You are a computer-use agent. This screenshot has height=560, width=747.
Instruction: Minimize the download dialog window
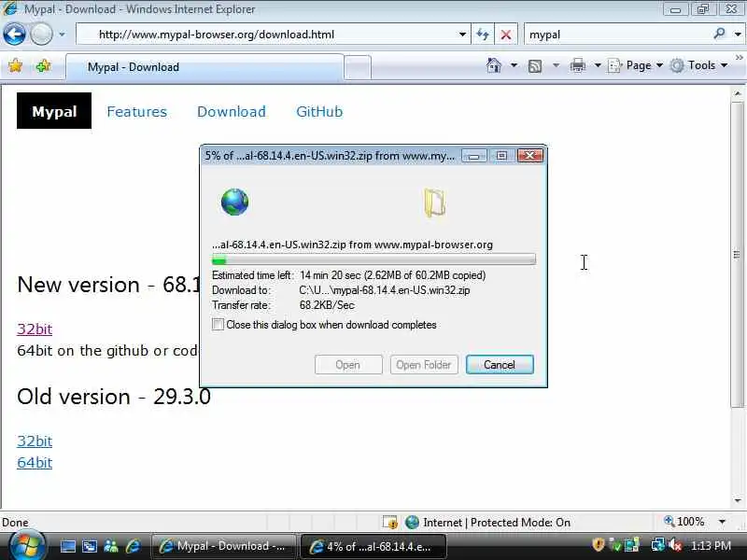(474, 156)
